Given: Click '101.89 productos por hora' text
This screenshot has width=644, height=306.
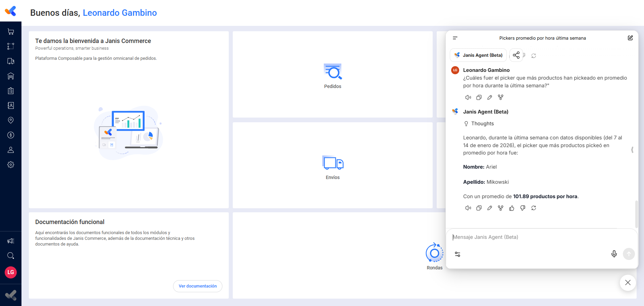Looking at the screenshot, I should (545, 196).
